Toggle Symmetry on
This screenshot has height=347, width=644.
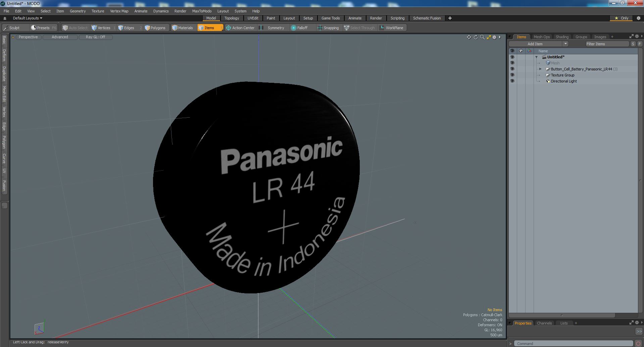point(272,28)
